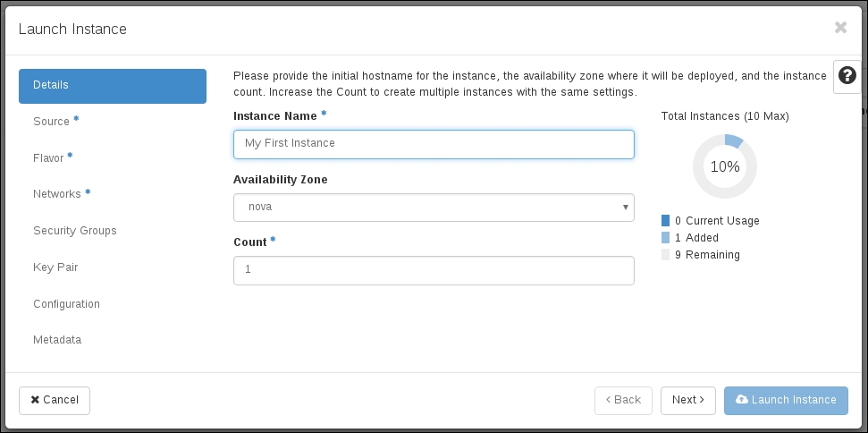
Task: Open the Security Groups step
Action: [75, 231]
